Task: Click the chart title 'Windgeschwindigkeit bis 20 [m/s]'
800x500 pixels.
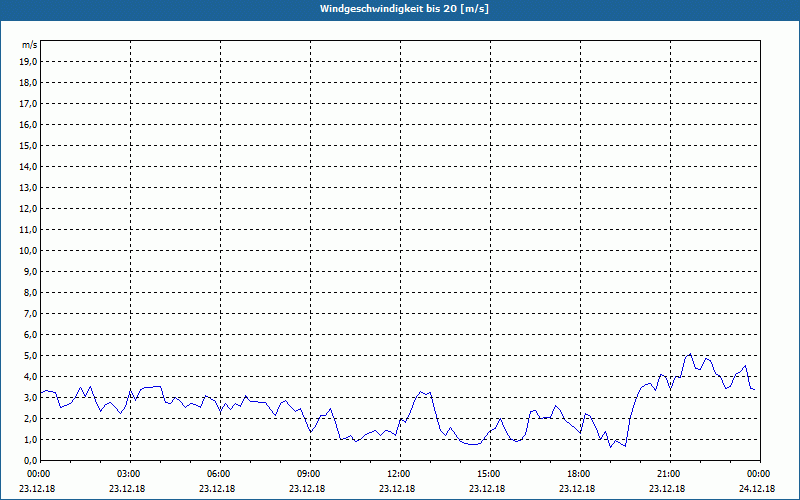Action: click(404, 9)
